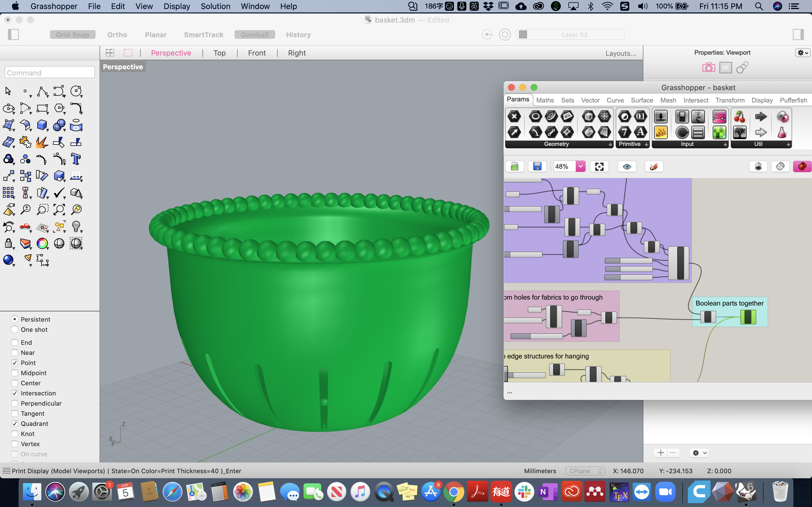Select the Polyline tool
This screenshot has width=812, height=507.
tap(42, 91)
